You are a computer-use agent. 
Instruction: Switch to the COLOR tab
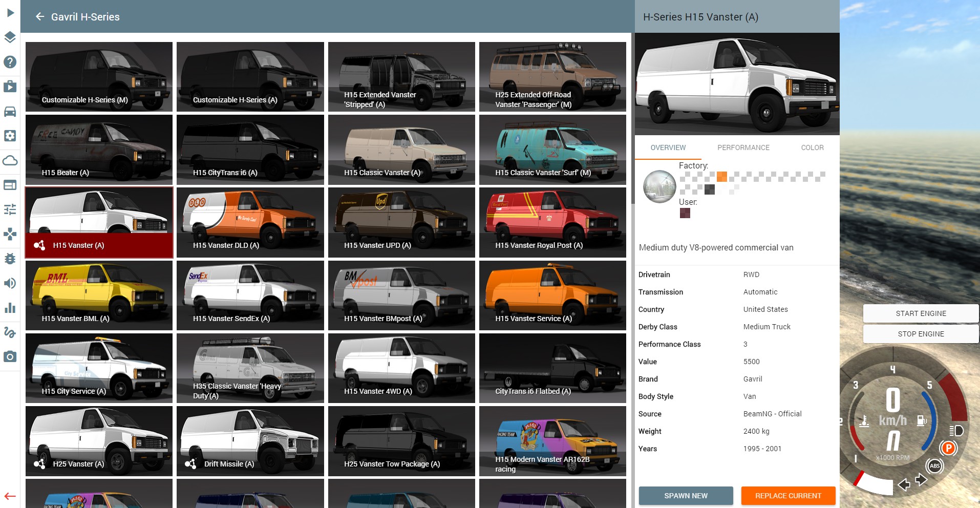[x=812, y=147]
